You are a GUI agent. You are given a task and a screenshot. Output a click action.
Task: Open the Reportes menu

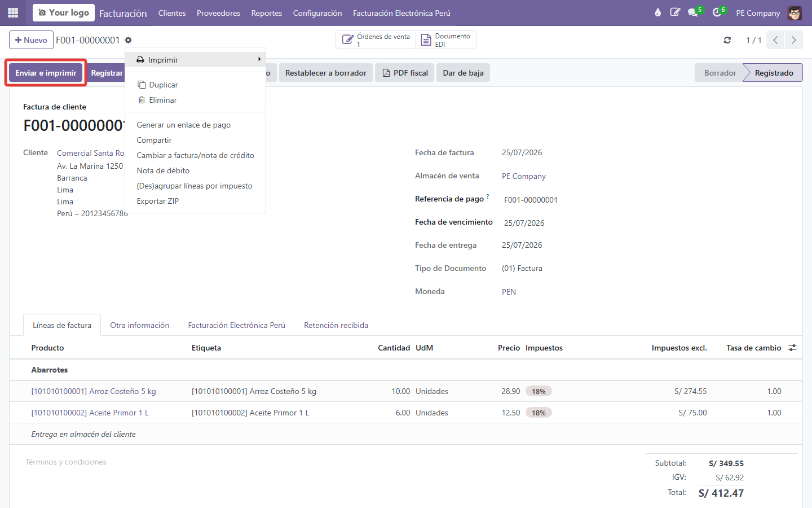coord(267,13)
